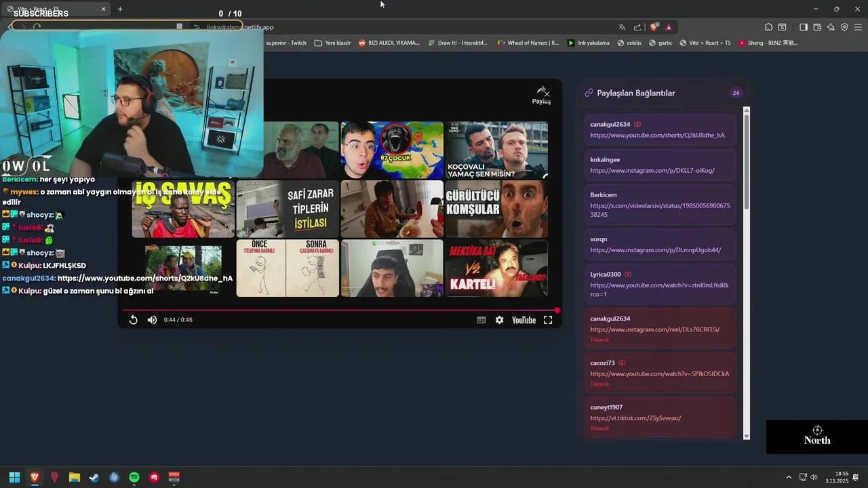
Task: Click the address bar URL
Action: pos(240,27)
